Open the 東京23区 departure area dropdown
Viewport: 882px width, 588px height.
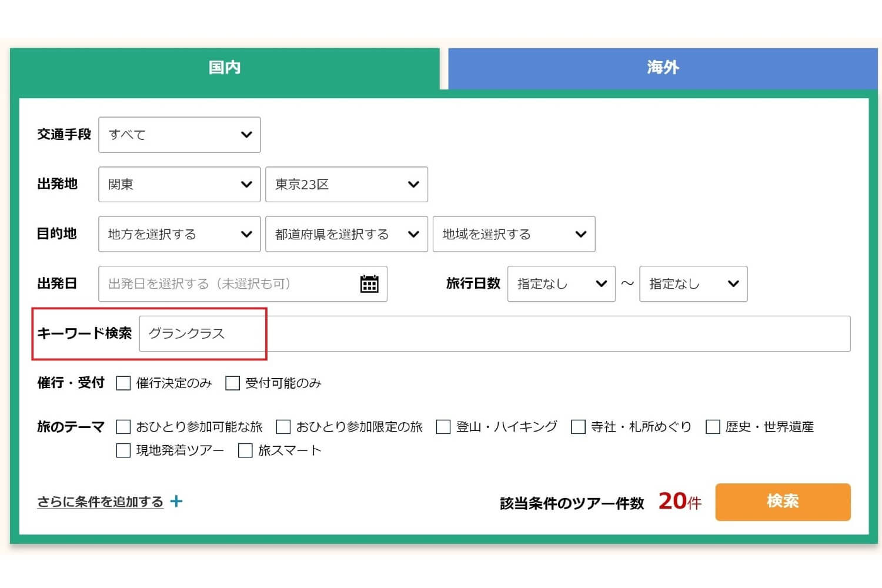[x=346, y=185]
